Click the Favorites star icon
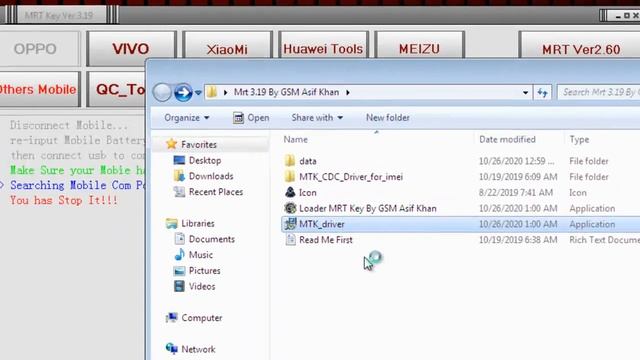 (171, 144)
